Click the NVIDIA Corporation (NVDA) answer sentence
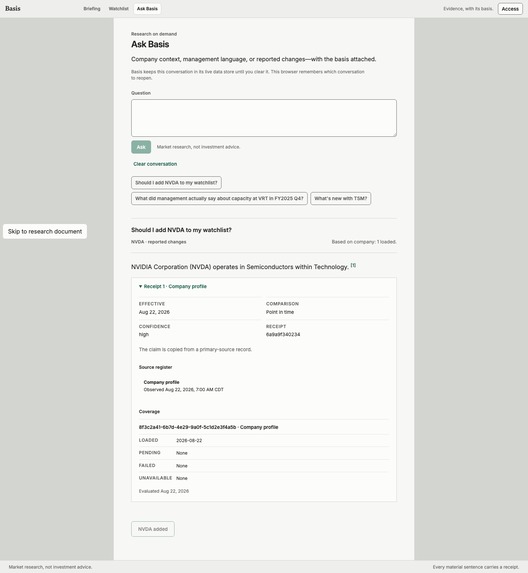 (240, 267)
